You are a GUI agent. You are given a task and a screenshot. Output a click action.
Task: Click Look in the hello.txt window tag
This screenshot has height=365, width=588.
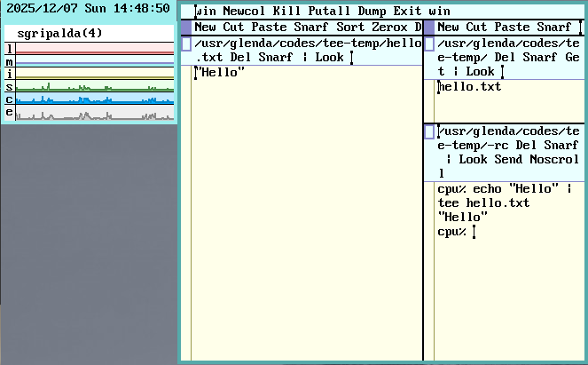[x=329, y=58]
